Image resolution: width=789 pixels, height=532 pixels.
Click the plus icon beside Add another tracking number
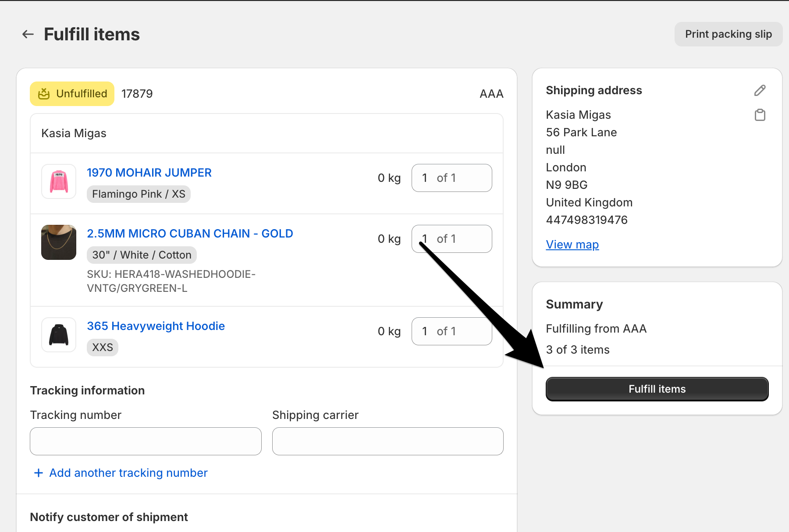pyautogui.click(x=39, y=473)
